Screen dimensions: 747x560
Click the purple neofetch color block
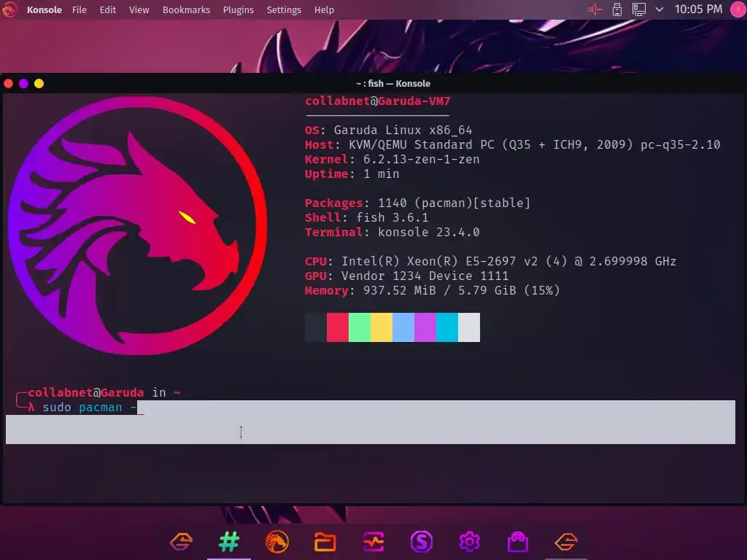point(425,327)
